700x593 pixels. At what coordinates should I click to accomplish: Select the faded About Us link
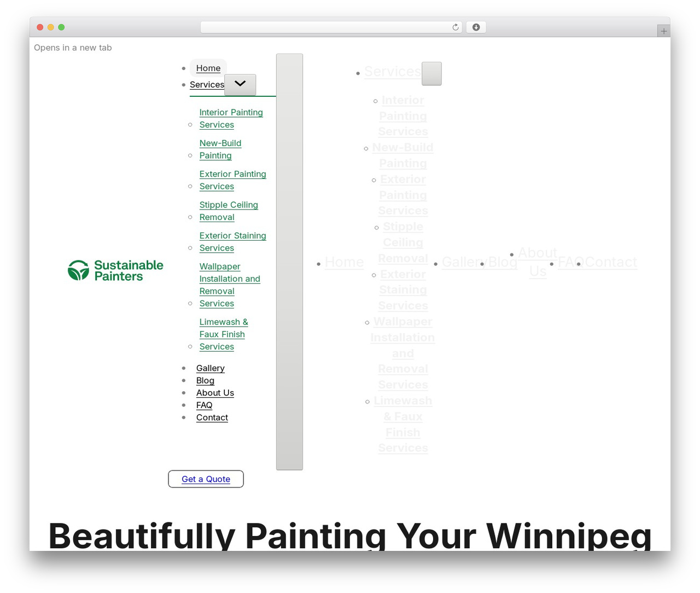click(x=538, y=262)
